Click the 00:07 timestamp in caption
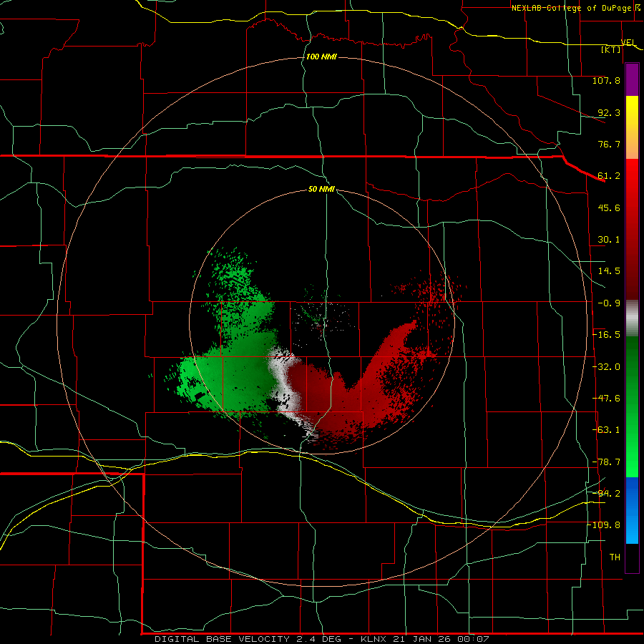Viewport: 644px width, 644px height. [474, 639]
